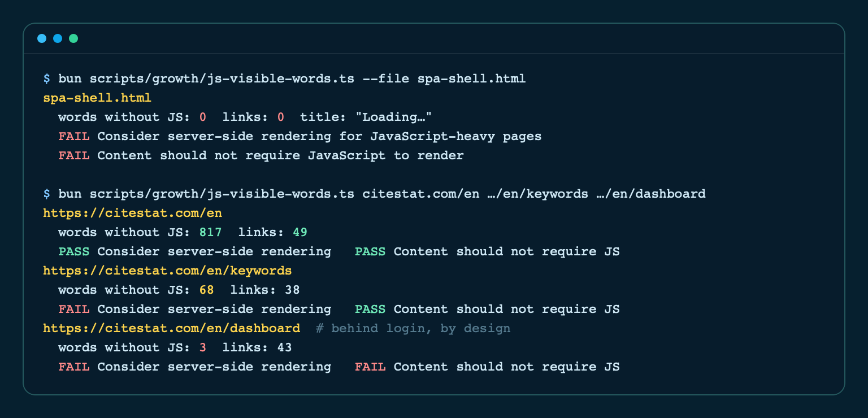This screenshot has width=868, height=418.
Task: Click the FAIL line about JavaScript-heavy pages
Action: (300, 136)
